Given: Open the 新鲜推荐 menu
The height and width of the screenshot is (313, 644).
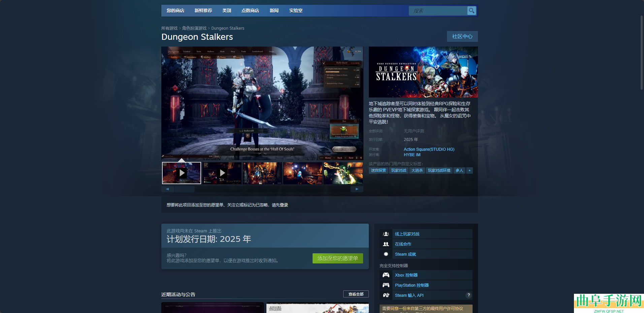Looking at the screenshot, I should 203,11.
